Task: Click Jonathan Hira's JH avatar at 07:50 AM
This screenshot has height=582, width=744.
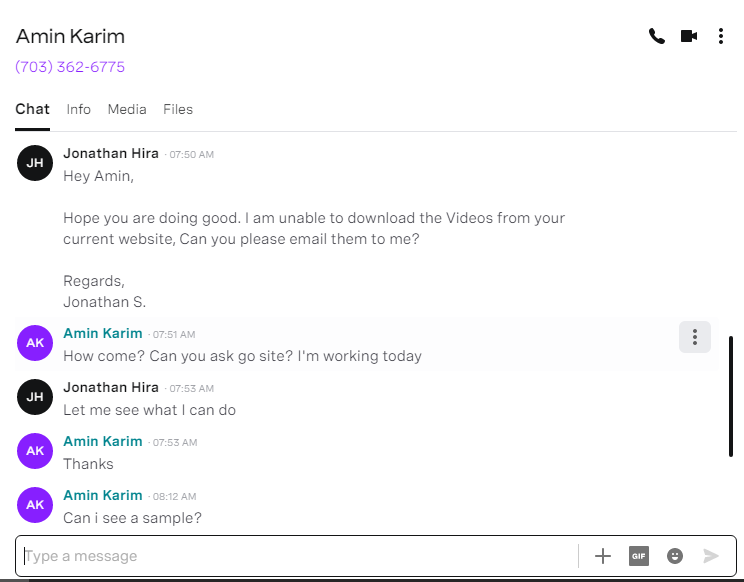Action: tap(35, 163)
